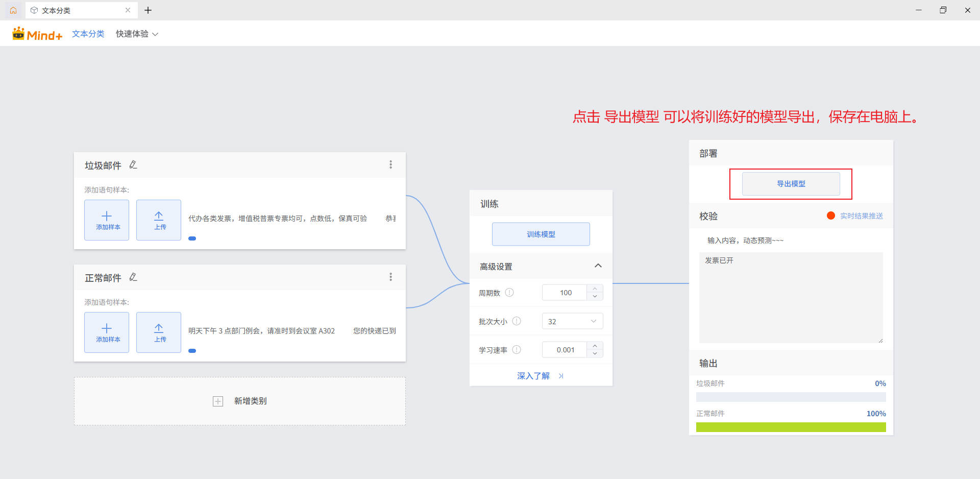The width and height of the screenshot is (980, 479).
Task: Click the 训练模型 button
Action: [x=541, y=234]
